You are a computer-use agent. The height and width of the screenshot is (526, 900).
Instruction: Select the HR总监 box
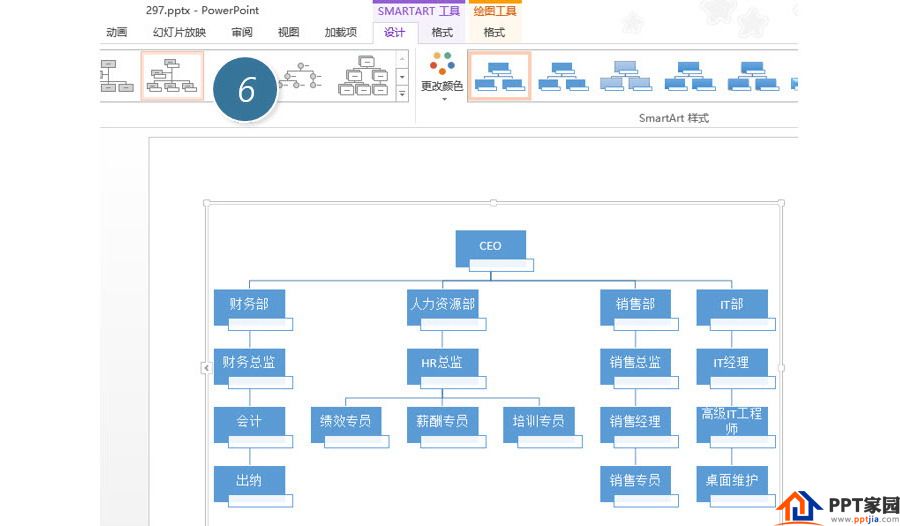pyautogui.click(x=443, y=366)
